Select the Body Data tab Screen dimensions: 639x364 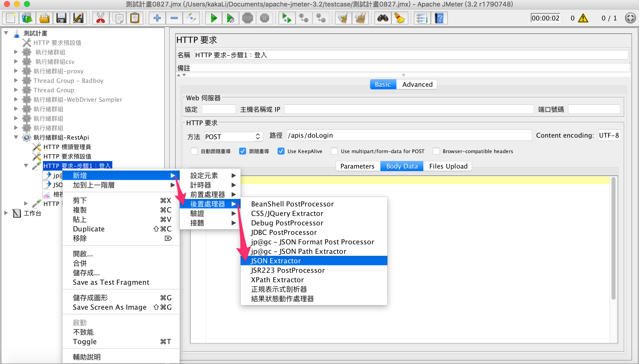click(x=402, y=166)
